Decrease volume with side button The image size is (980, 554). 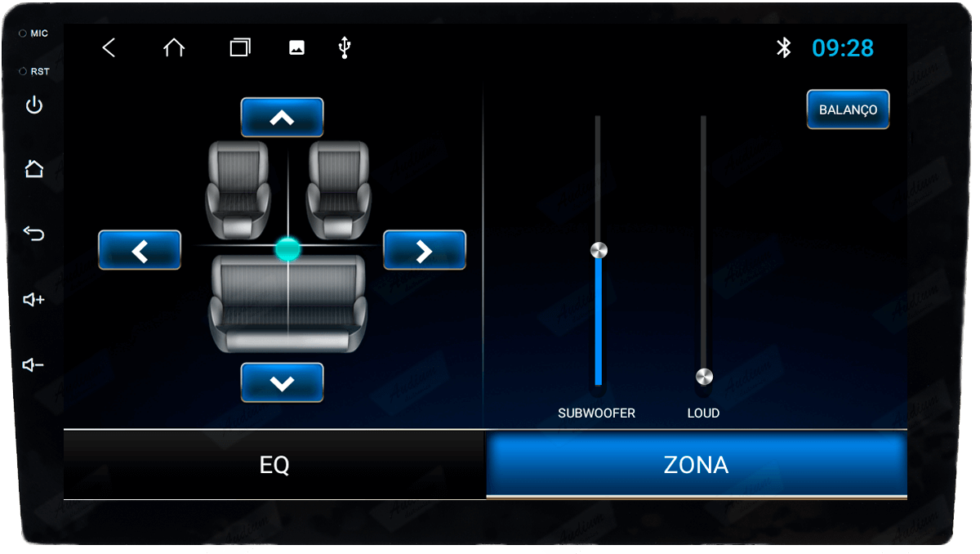coord(33,365)
